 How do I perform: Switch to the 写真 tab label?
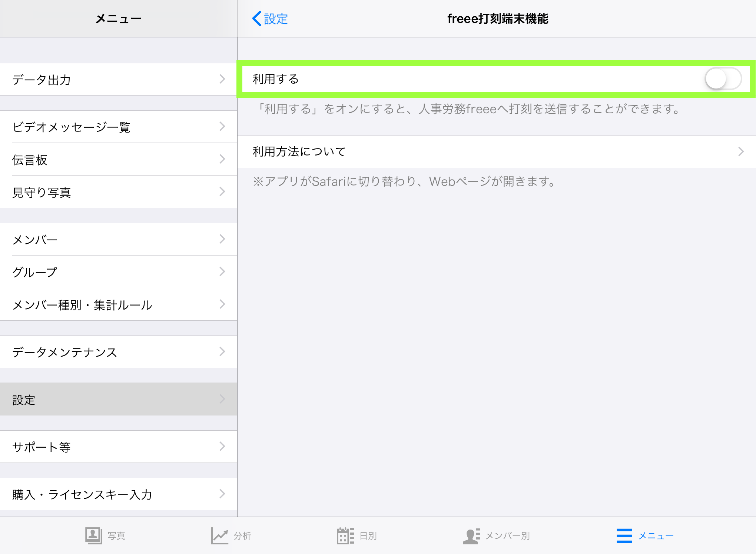tap(116, 536)
